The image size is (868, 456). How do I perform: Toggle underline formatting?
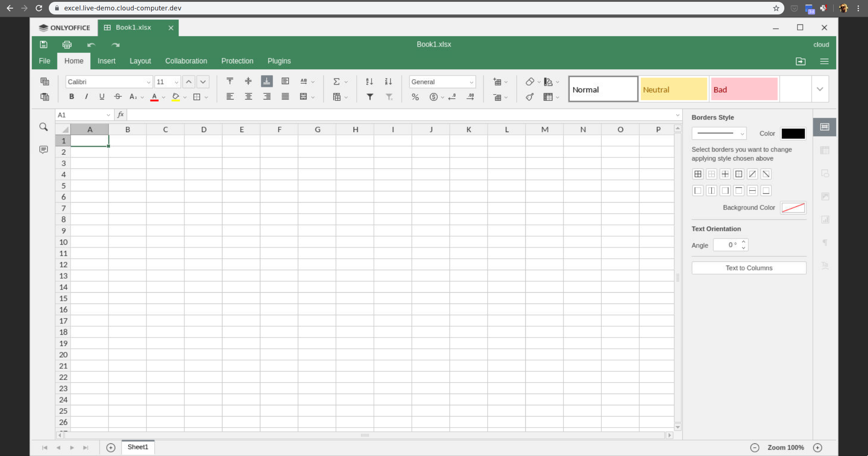(102, 97)
